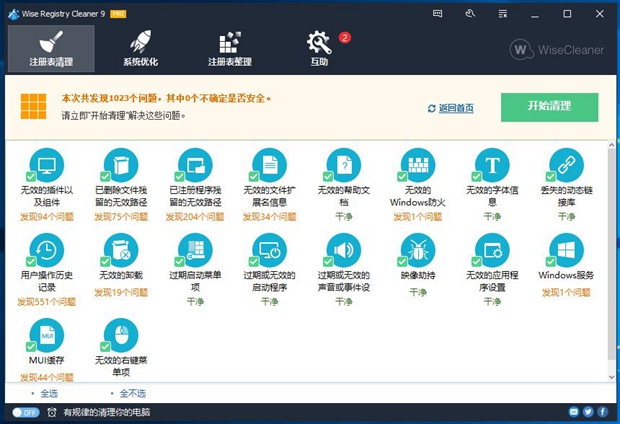Switch to the 系统优化 tab

pos(140,49)
